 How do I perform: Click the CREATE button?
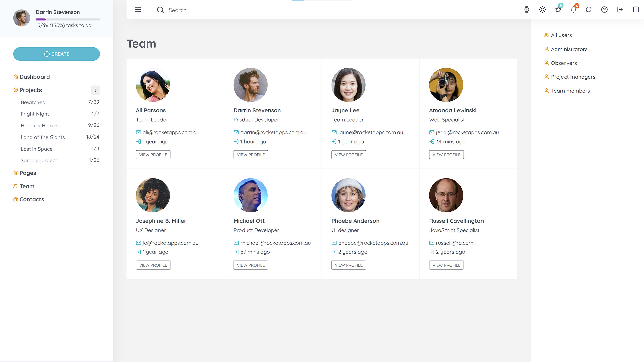pos(56,54)
